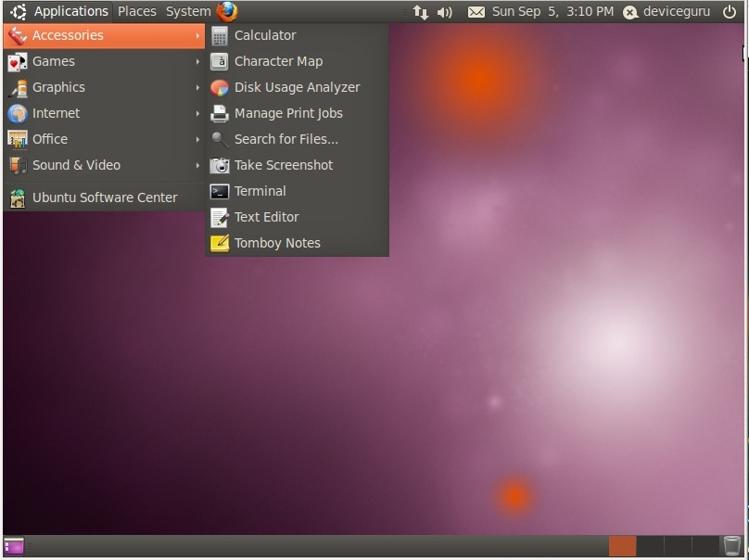Select Office menu entry

pos(104,139)
